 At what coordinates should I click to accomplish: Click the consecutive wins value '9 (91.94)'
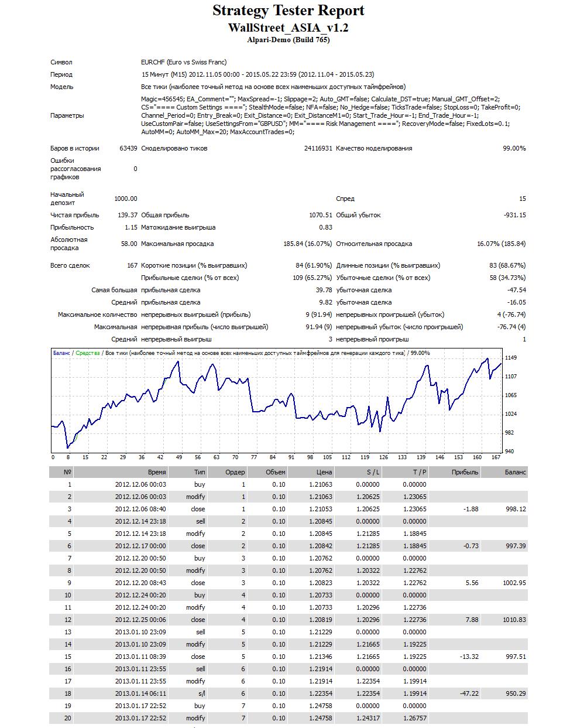coord(319,315)
